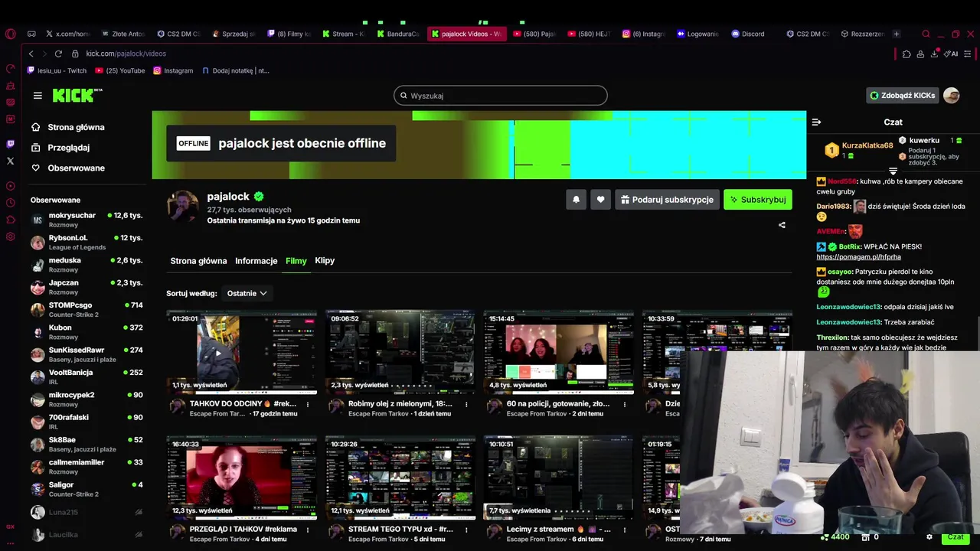
Task: Open options for Lecimy z streamem video
Action: (x=625, y=530)
